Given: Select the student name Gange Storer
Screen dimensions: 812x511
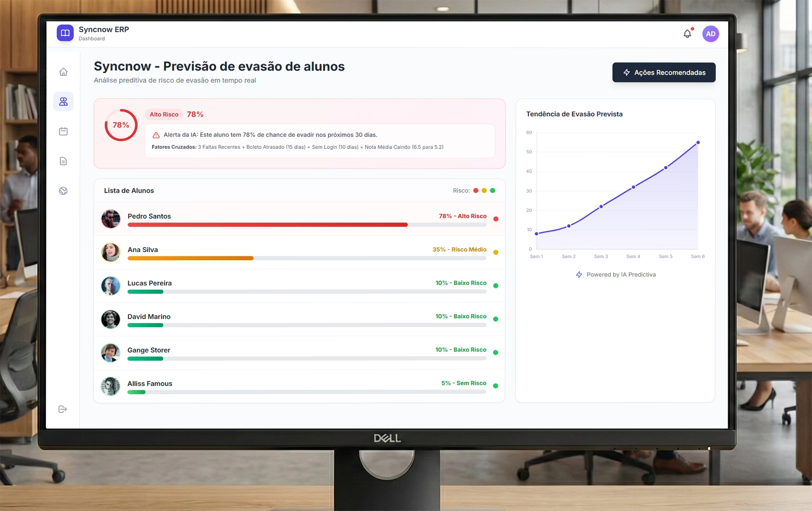Looking at the screenshot, I should coord(149,350).
